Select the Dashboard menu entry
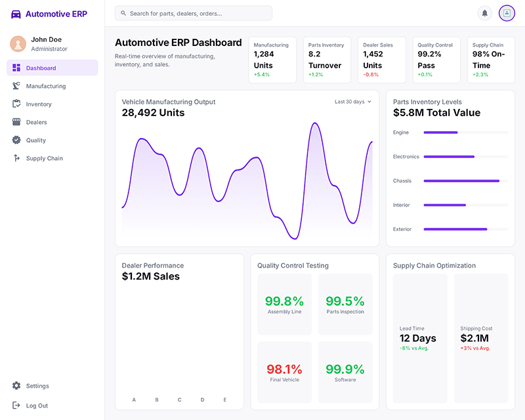The image size is (525, 420). [x=41, y=67]
